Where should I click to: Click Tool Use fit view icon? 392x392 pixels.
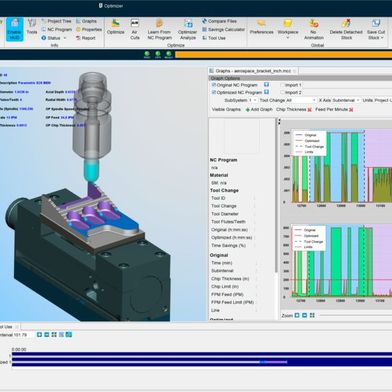pos(54,335)
